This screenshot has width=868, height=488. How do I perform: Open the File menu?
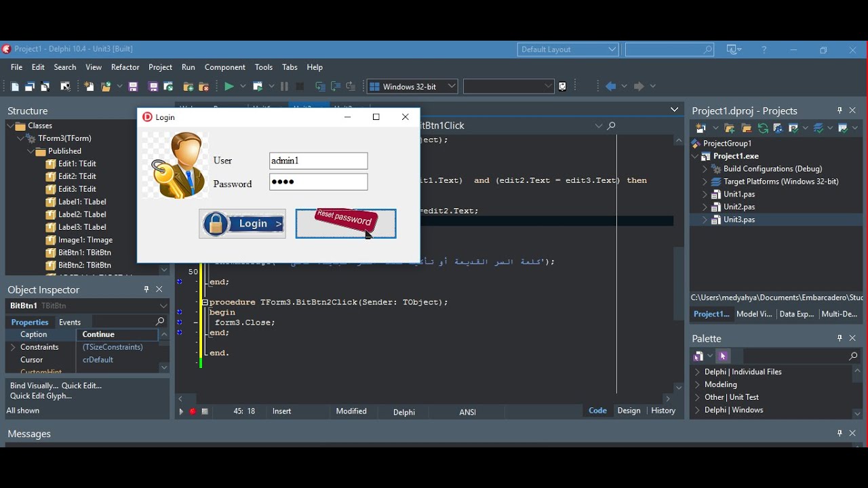16,68
